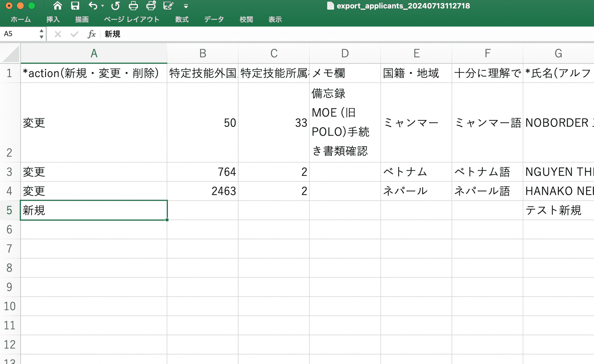Click the printer-with-checkmark toolbar icon

151,6
